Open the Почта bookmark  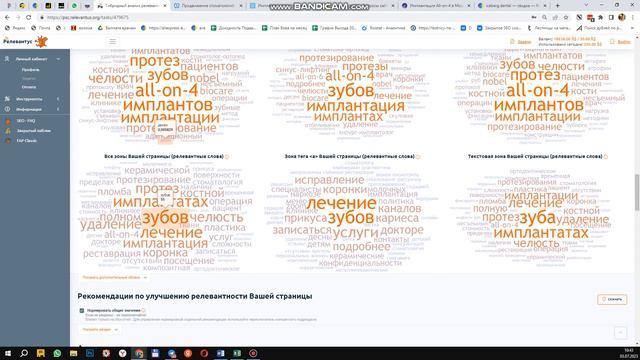click(x=40, y=28)
